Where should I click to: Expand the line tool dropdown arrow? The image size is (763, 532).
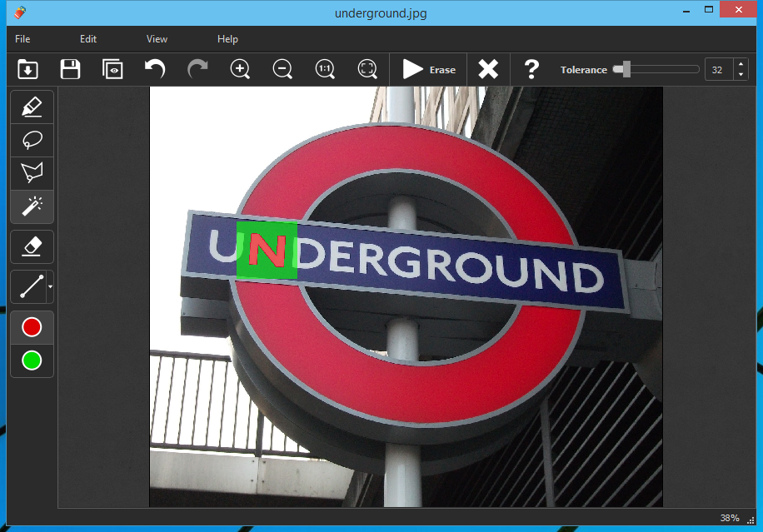pos(50,286)
